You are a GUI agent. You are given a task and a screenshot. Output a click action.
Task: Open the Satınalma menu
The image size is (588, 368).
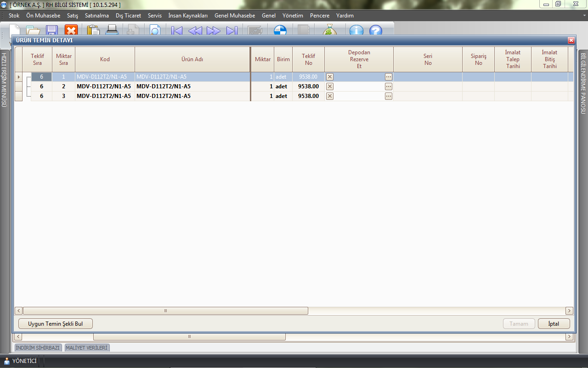click(x=96, y=16)
